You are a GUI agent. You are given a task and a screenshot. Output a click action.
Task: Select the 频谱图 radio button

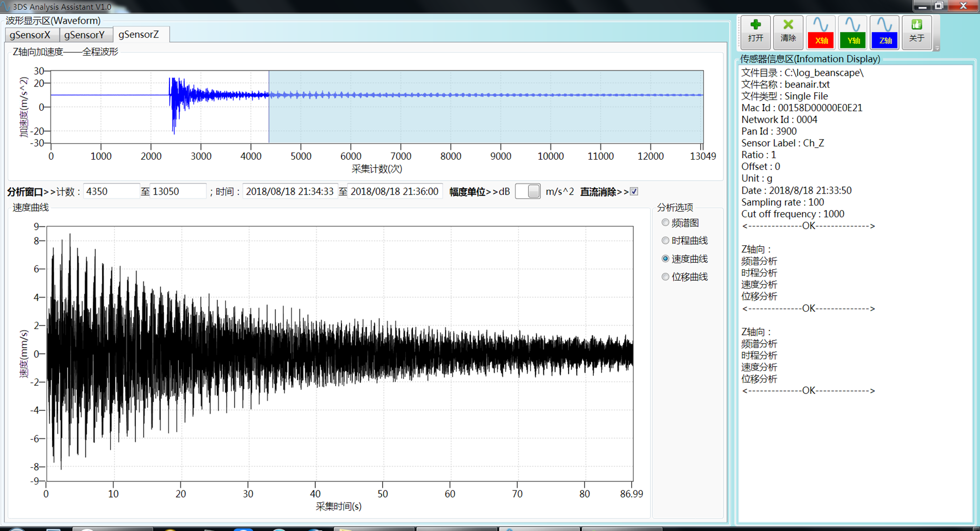(x=665, y=222)
